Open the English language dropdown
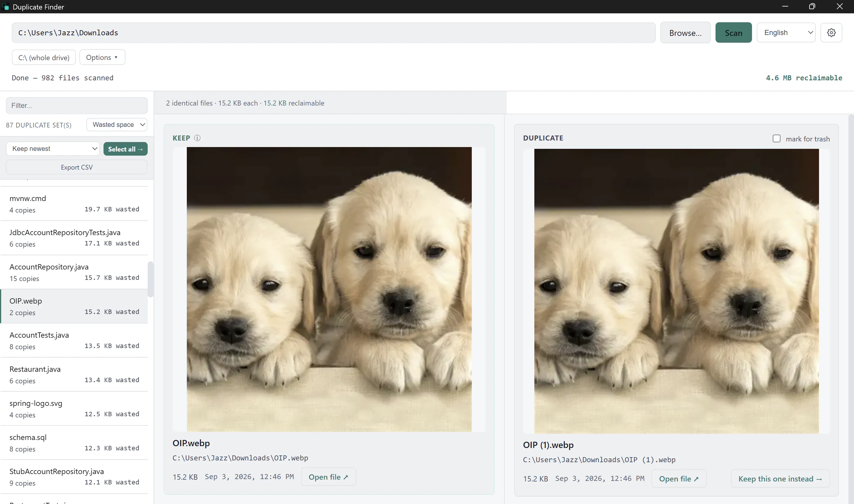854x504 pixels. 786,33
